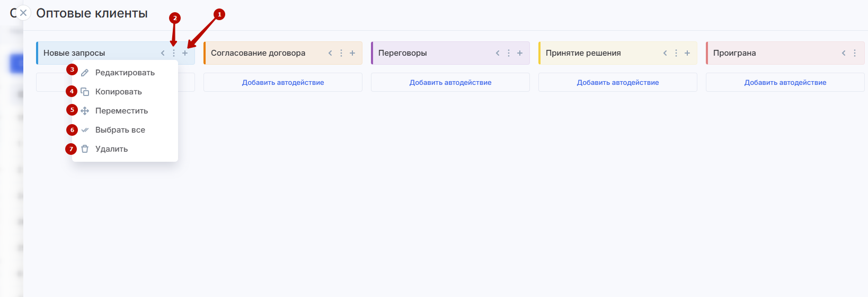
Task: Close the Оптовые клиенты panel
Action: pyautogui.click(x=23, y=13)
